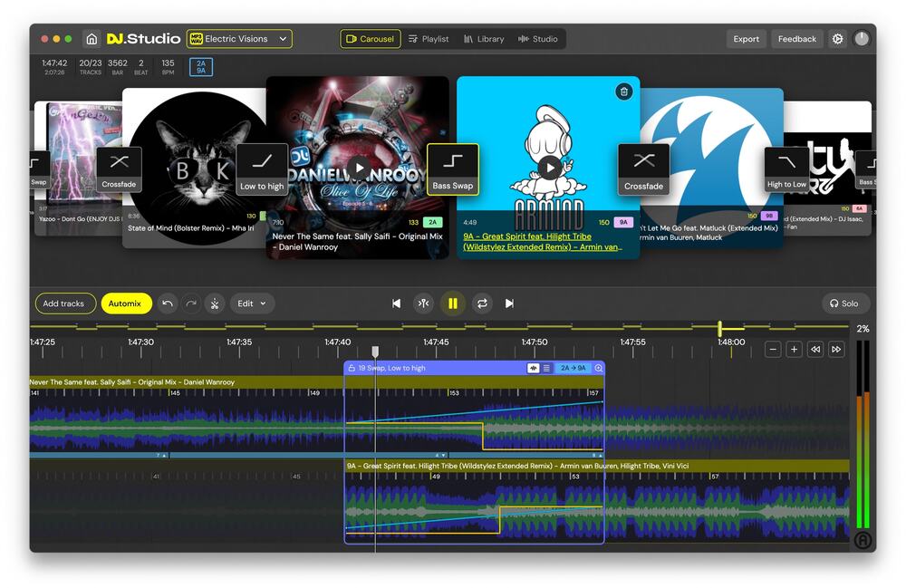Skip to the next track
The height and width of the screenshot is (588, 906).
coord(509,304)
